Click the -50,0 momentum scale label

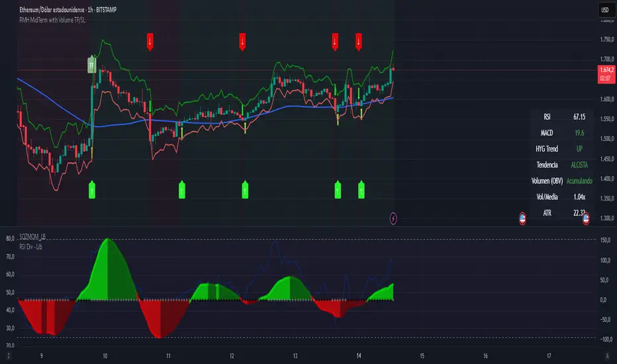pos(605,320)
